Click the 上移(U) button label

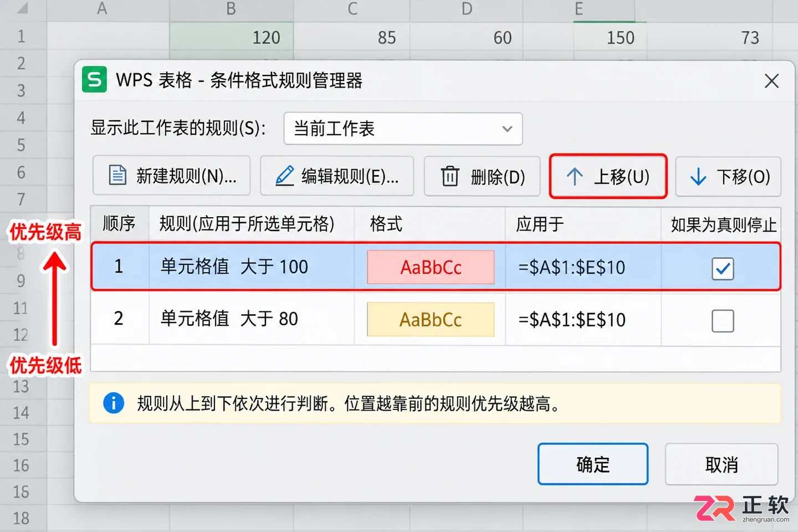point(622,177)
